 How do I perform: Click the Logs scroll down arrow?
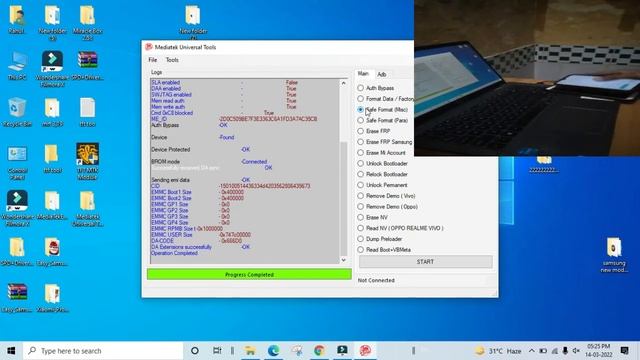click(x=343, y=260)
